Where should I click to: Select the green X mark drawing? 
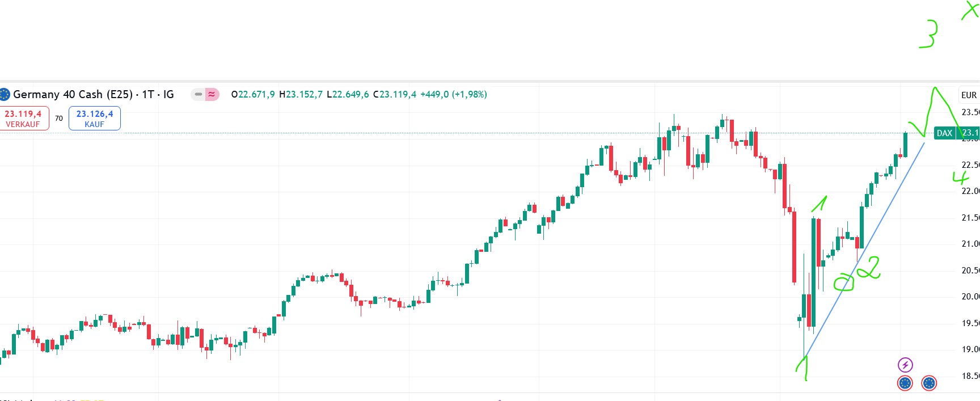(x=970, y=10)
